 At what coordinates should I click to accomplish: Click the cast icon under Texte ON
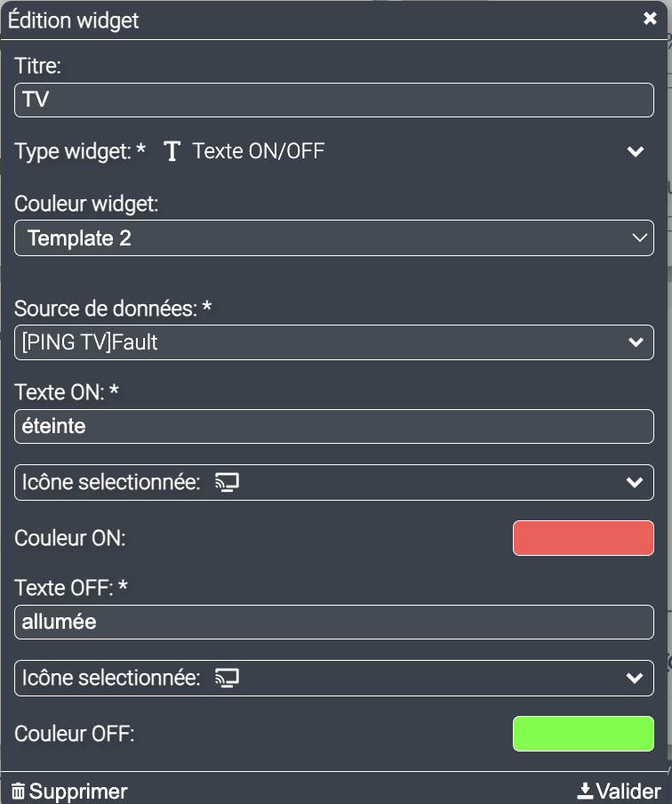click(x=228, y=483)
